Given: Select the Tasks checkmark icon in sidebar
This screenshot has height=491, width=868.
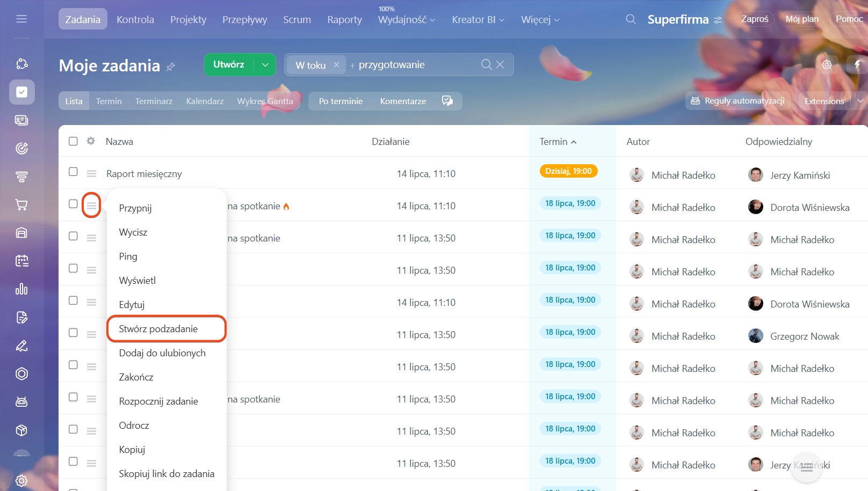Looking at the screenshot, I should 21,92.
